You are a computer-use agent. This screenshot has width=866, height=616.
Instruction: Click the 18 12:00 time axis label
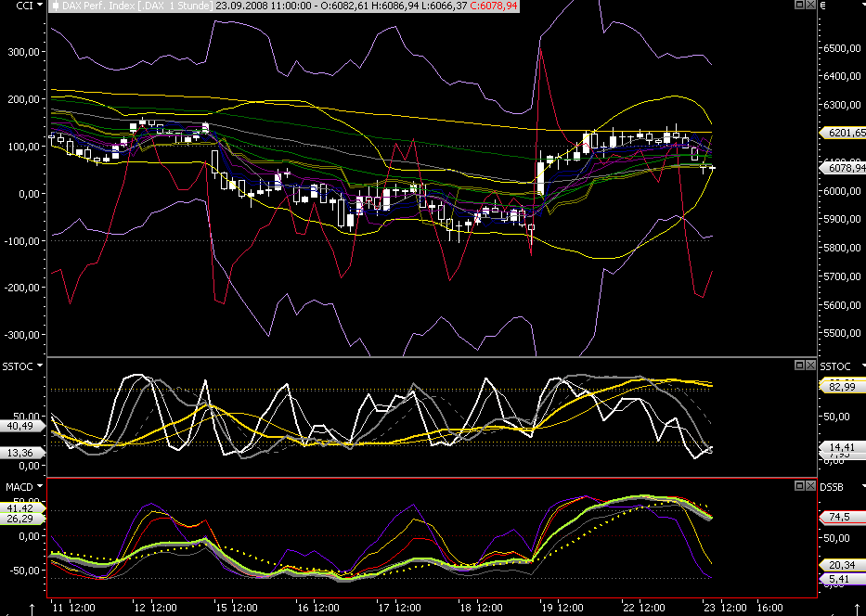point(481,608)
